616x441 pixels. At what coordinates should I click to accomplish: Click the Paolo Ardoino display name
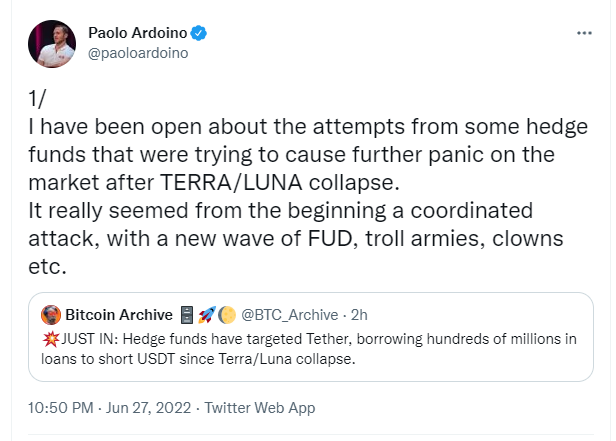click(138, 33)
